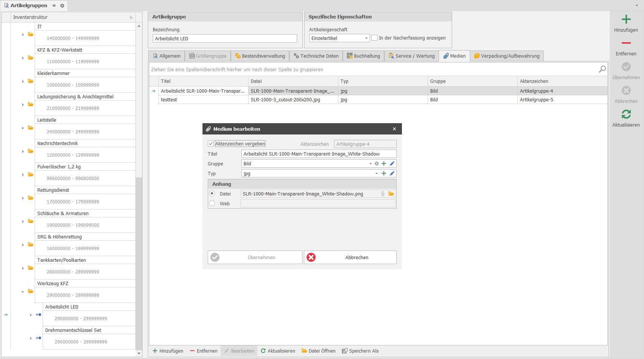Click the green Aktualisieren refresh icon in sidebar
The width and height of the screenshot is (644, 359).
tap(626, 115)
